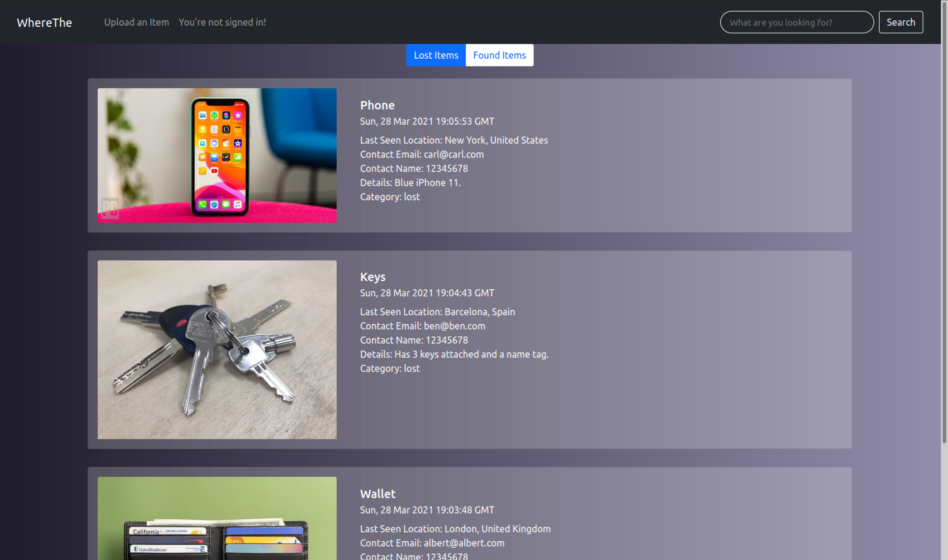Switch to the Lost Items tab
The height and width of the screenshot is (560, 948).
tap(436, 55)
